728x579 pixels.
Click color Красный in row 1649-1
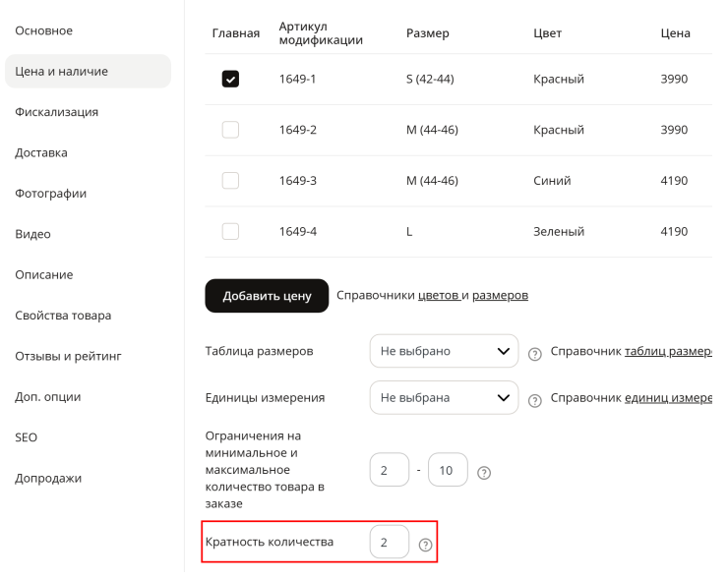(x=559, y=79)
